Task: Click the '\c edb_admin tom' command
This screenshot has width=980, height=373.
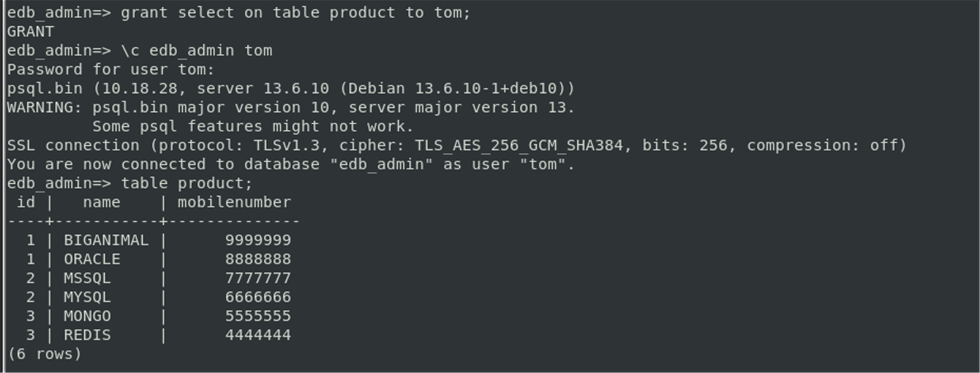Action: 197,51
